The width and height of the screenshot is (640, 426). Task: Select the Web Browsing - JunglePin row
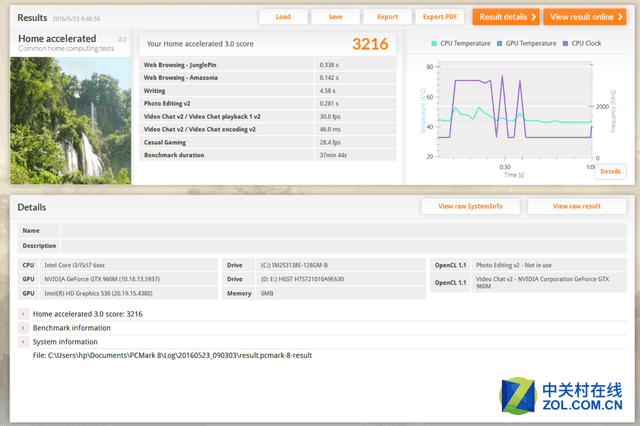click(268, 65)
